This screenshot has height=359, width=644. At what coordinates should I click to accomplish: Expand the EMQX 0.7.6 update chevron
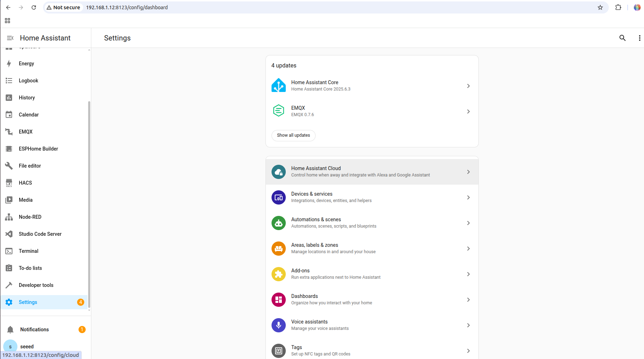(x=468, y=111)
